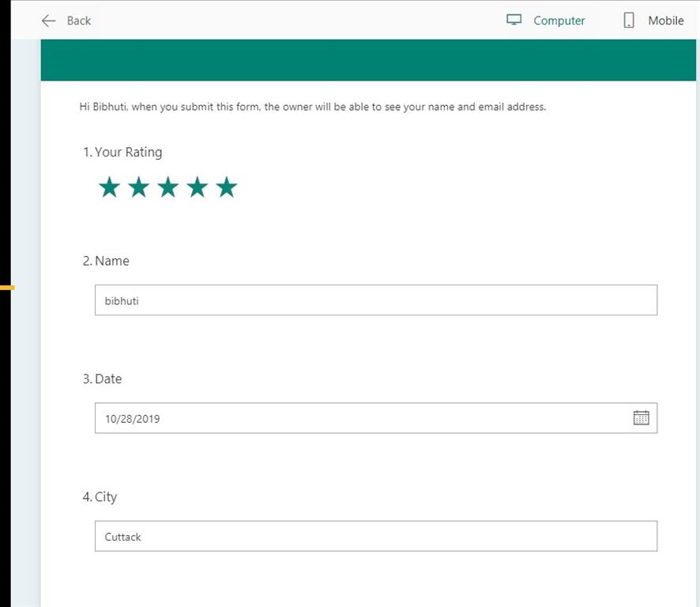
Task: Click the '4. City' question label
Action: (x=100, y=497)
